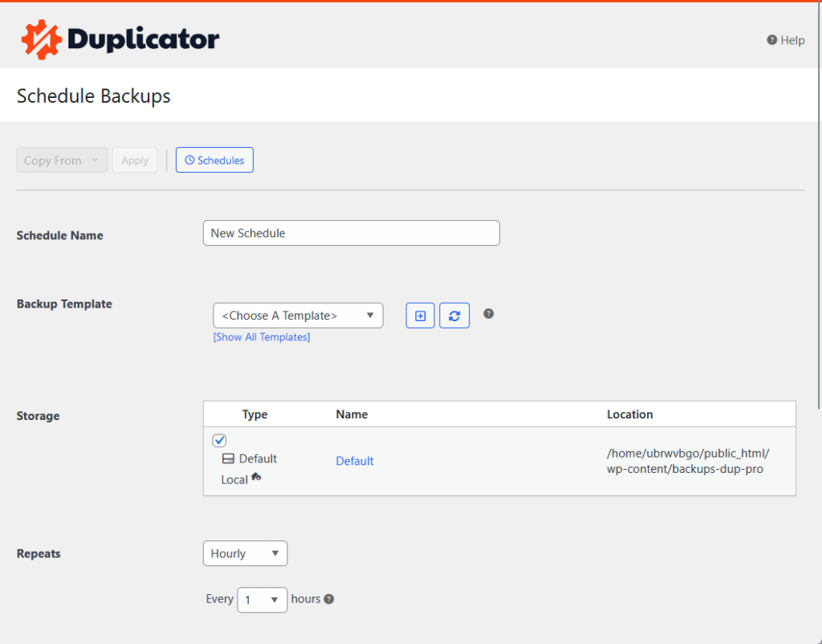Screen dimensions: 822x644
Task: Click the add new template plus icon
Action: [420, 316]
